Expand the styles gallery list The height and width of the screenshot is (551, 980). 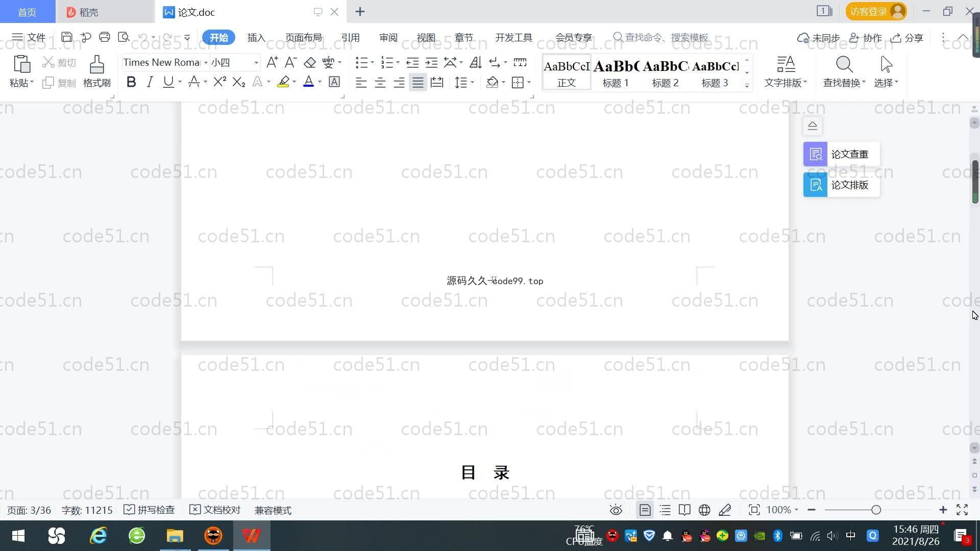(747, 86)
